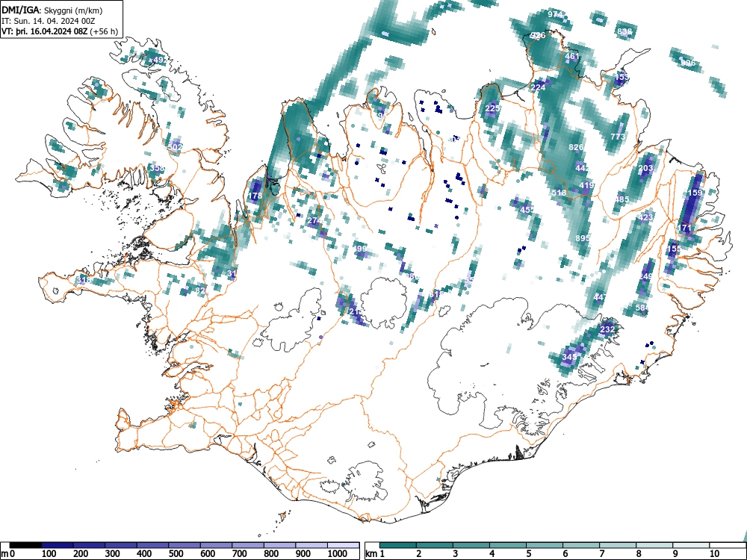Select the pale 900–1000 m legend swatch
Viewport: 747px width, 560px height.
click(x=311, y=545)
